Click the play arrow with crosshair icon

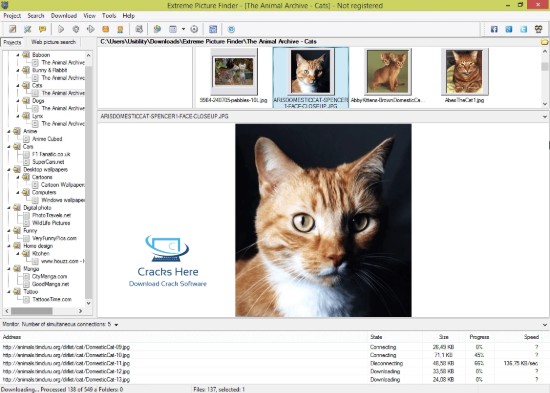(x=90, y=29)
